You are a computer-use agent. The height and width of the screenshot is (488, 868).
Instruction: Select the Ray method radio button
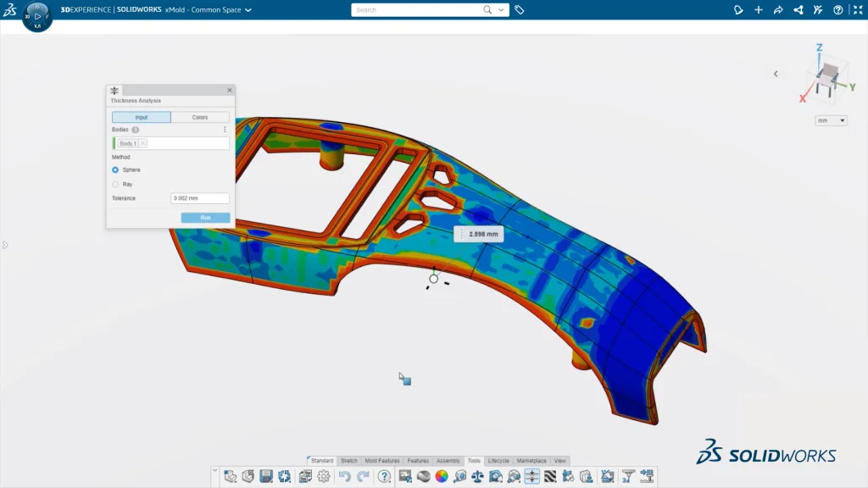tap(115, 184)
